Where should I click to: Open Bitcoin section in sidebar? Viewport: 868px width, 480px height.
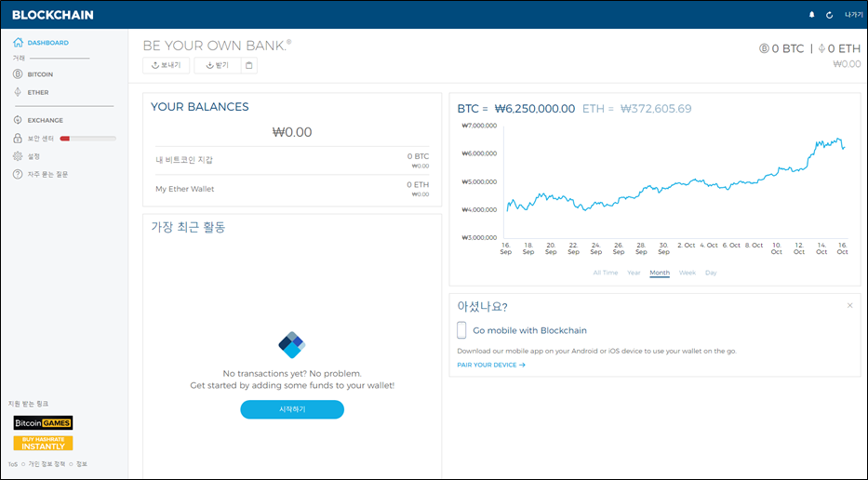pos(40,74)
